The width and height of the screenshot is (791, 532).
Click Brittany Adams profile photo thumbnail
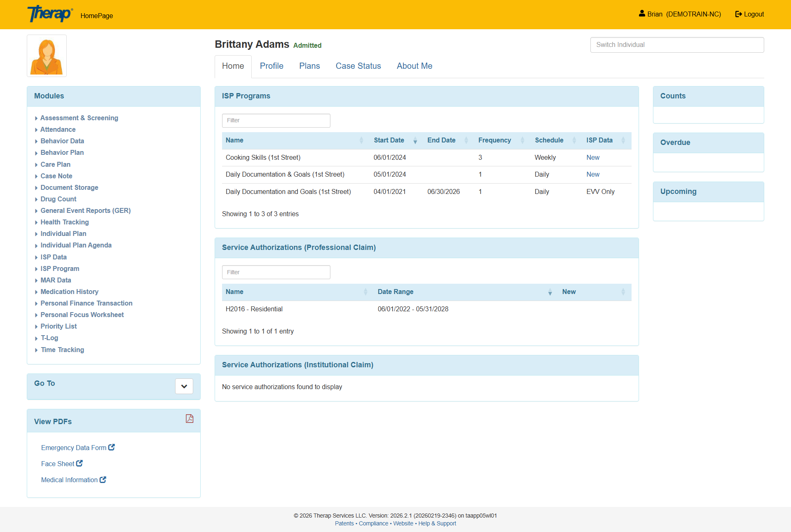[47, 56]
